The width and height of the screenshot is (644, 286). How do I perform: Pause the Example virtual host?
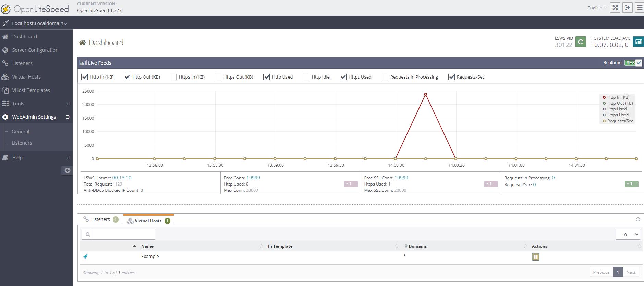point(536,257)
